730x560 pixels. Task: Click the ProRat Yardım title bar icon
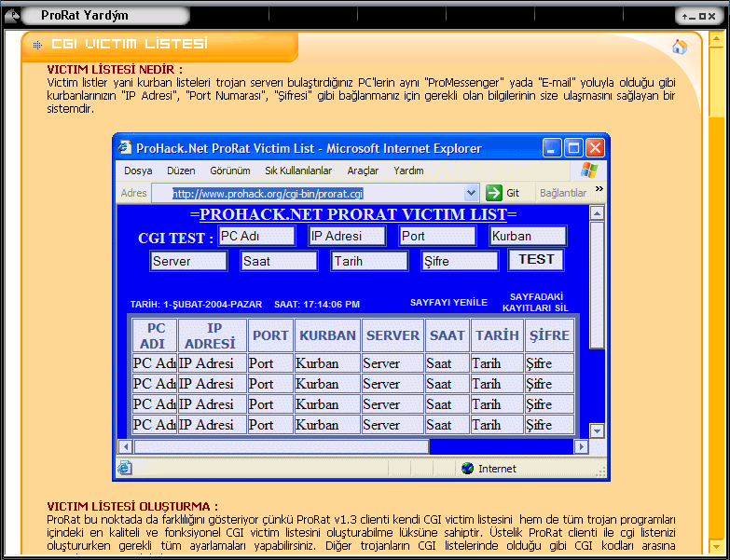pos(13,16)
